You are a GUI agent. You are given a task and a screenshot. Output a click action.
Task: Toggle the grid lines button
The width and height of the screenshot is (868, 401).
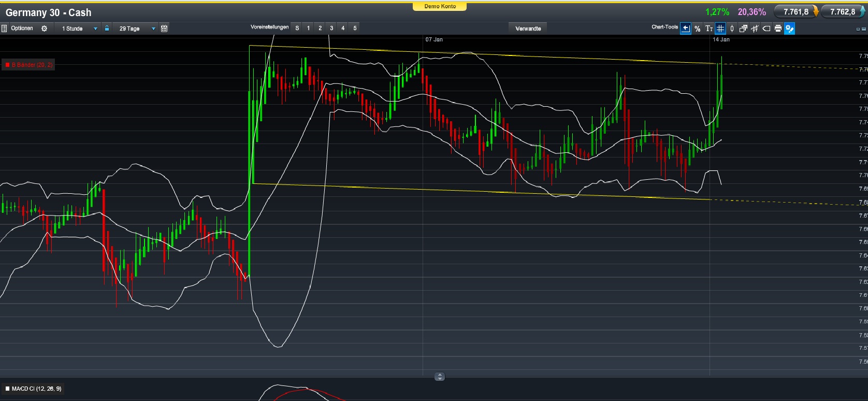[720, 28]
